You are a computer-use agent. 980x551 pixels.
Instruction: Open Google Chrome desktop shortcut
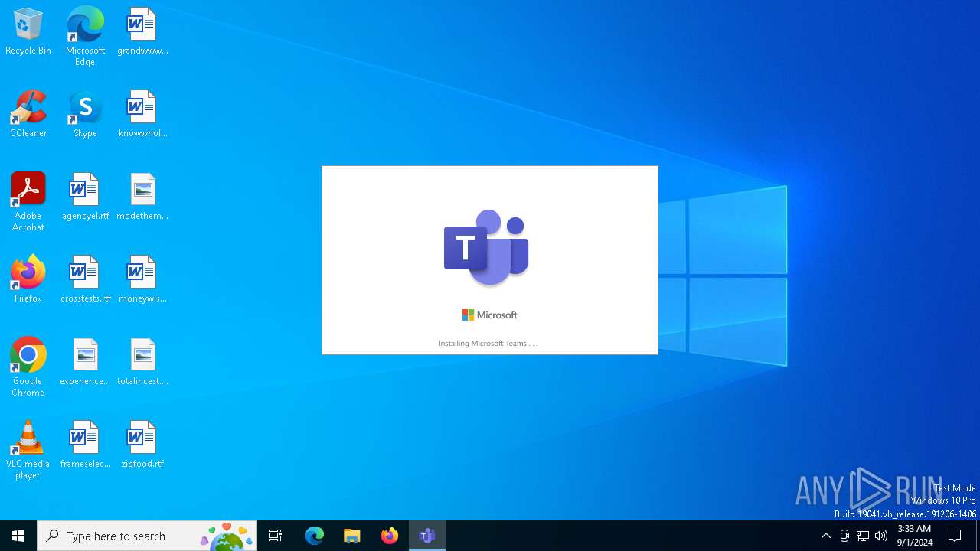[28, 367]
